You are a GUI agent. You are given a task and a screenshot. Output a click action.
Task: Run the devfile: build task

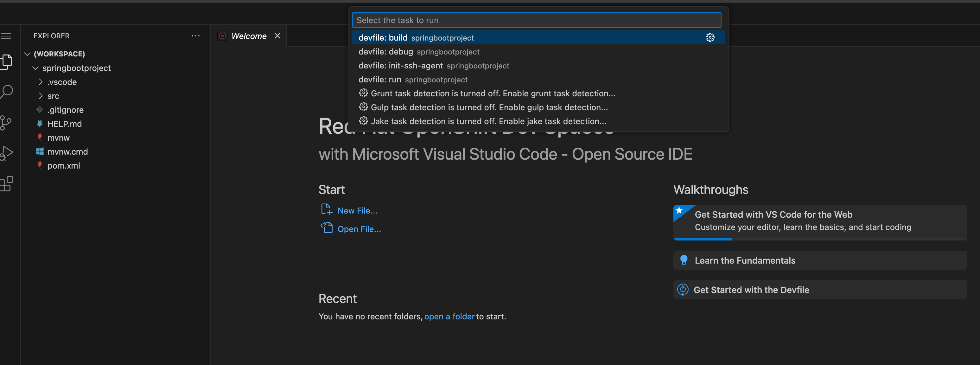(x=538, y=38)
